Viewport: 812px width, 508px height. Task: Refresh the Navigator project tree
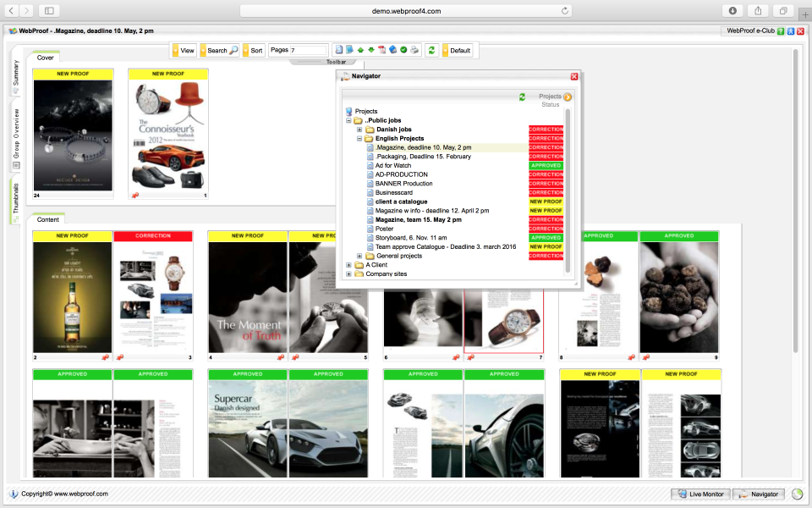522,97
